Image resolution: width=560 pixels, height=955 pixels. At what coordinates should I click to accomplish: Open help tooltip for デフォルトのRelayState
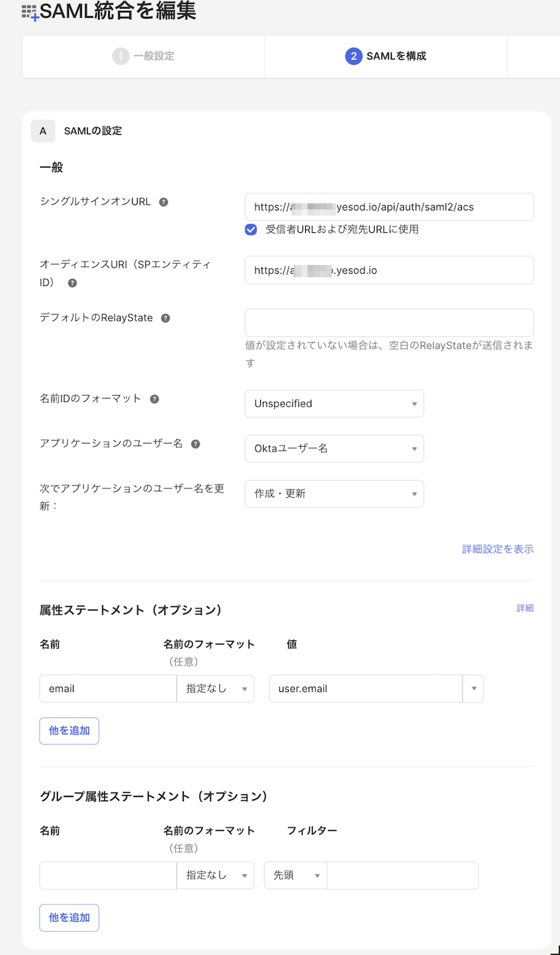click(166, 318)
